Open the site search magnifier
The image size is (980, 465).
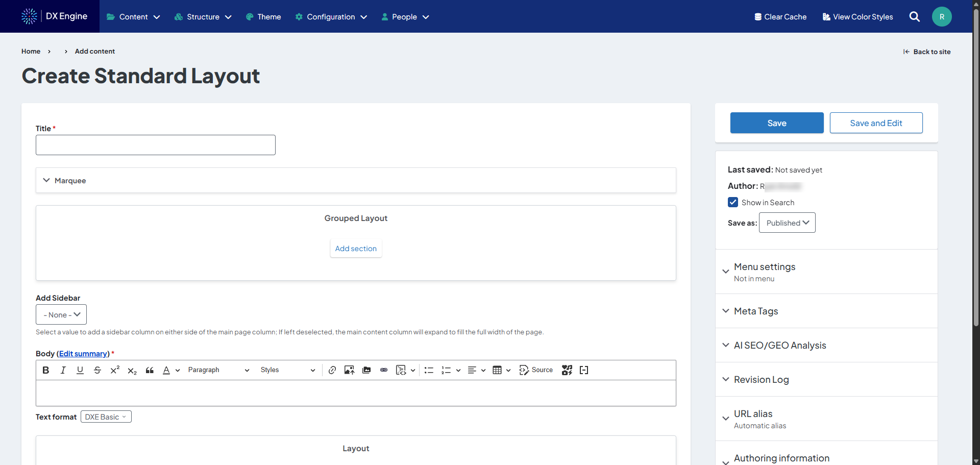pos(915,17)
